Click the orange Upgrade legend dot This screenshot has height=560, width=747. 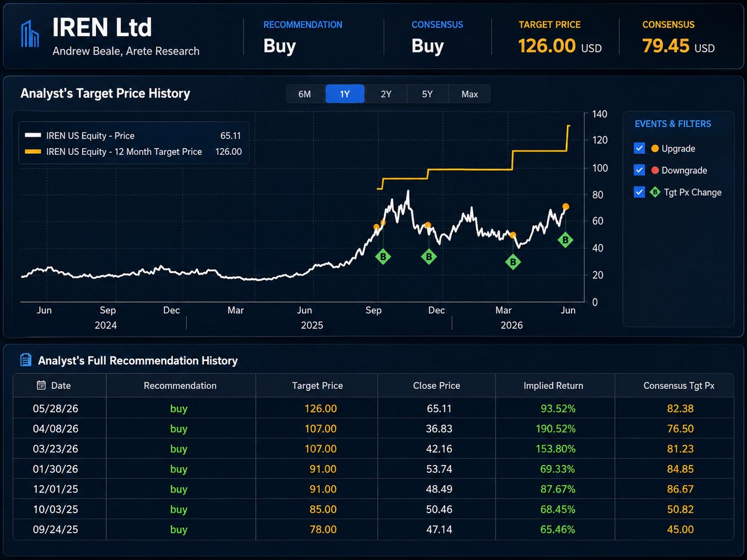tap(654, 149)
